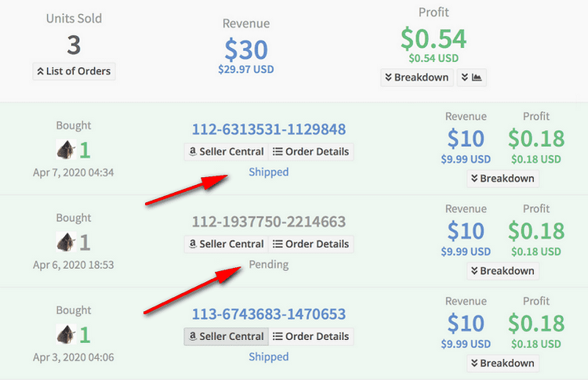Viewport: 588px width, 380px height.
Task: View Order Details for the pending order
Action: tap(311, 244)
